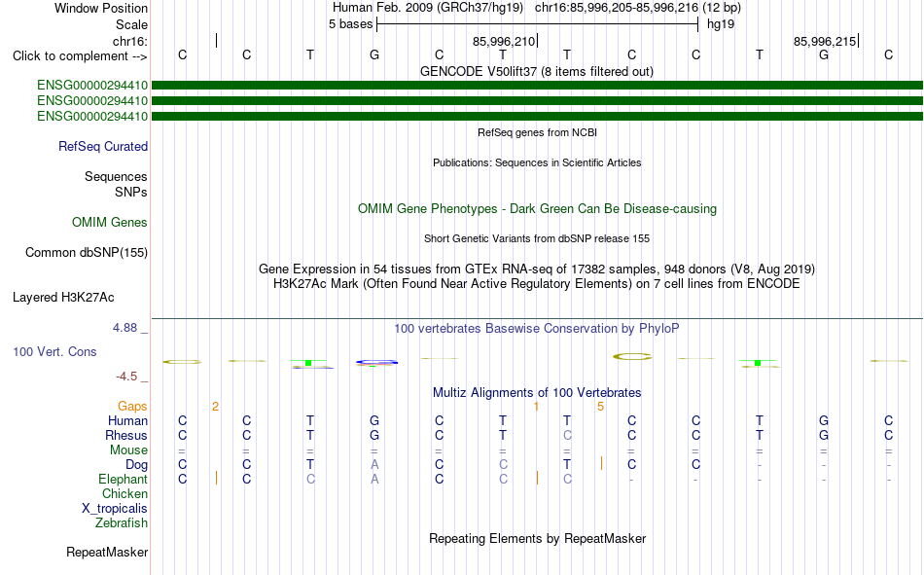Click the 85,996,210 ruler coordinate

click(x=504, y=41)
